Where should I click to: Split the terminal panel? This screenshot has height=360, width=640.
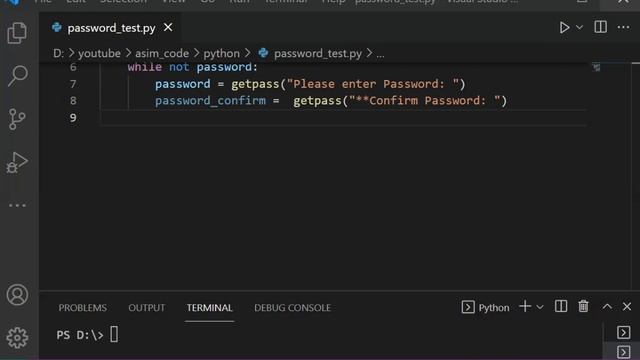[x=561, y=307]
